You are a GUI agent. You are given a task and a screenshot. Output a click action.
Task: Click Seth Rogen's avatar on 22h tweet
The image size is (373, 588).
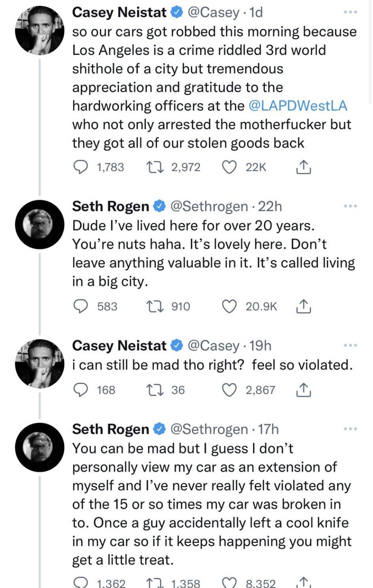(40, 224)
